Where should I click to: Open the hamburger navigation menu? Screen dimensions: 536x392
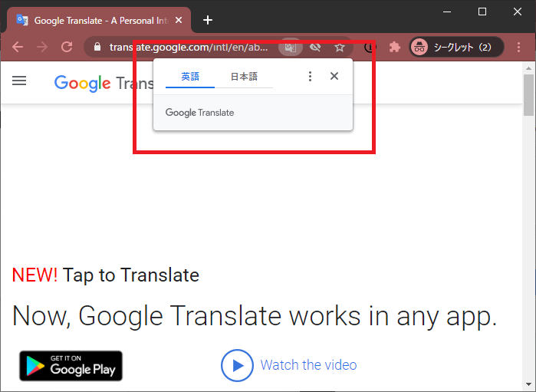coord(19,81)
